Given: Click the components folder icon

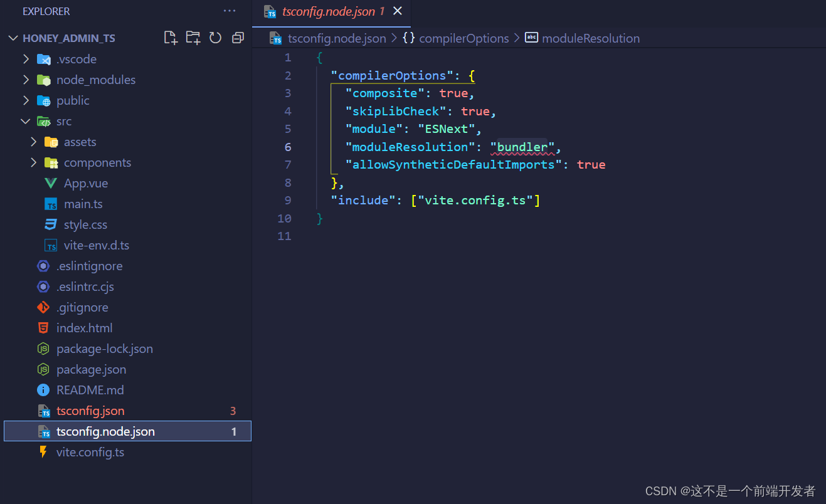Looking at the screenshot, I should (51, 162).
